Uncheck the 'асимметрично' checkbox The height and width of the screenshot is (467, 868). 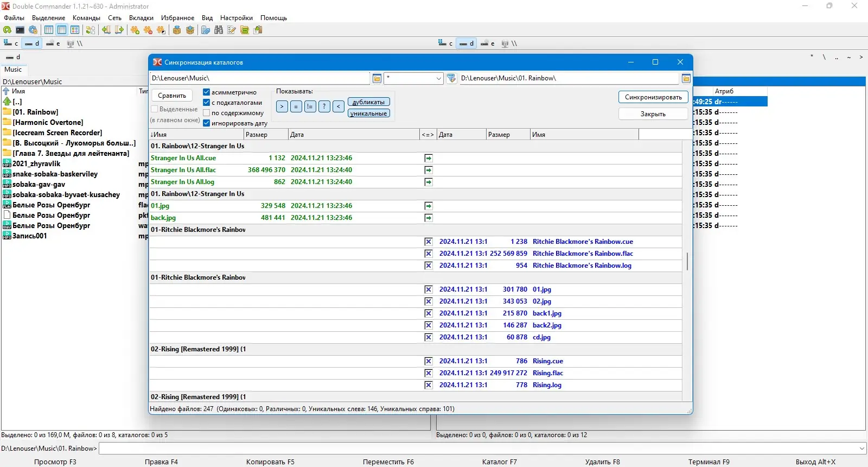(206, 92)
